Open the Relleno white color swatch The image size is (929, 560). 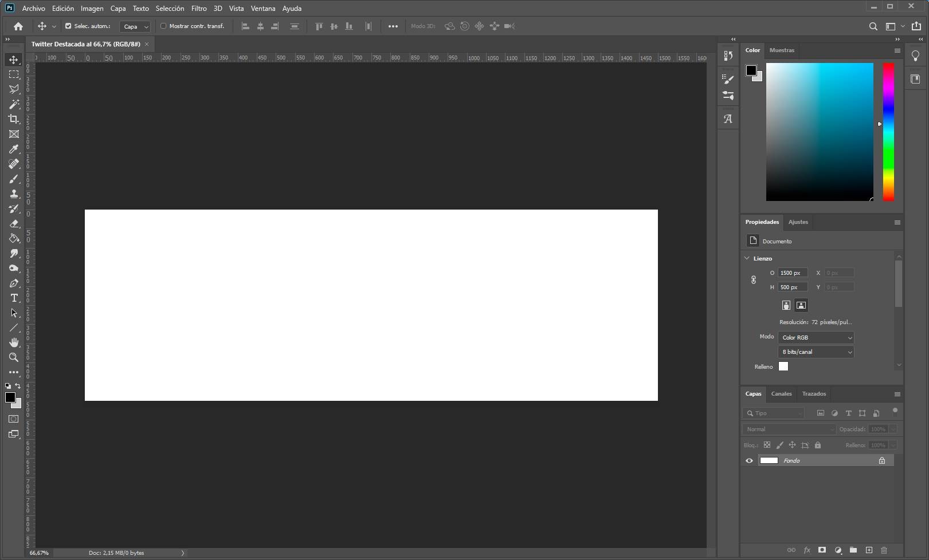pyautogui.click(x=783, y=366)
